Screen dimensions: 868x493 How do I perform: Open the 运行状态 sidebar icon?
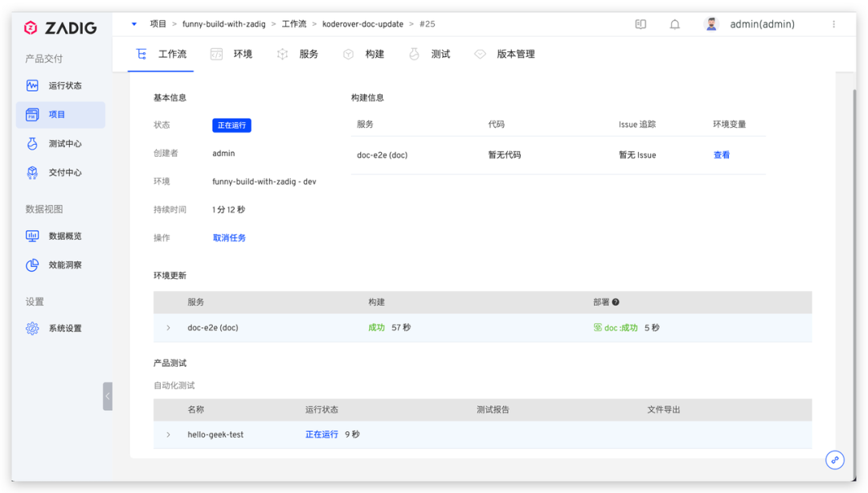[32, 85]
